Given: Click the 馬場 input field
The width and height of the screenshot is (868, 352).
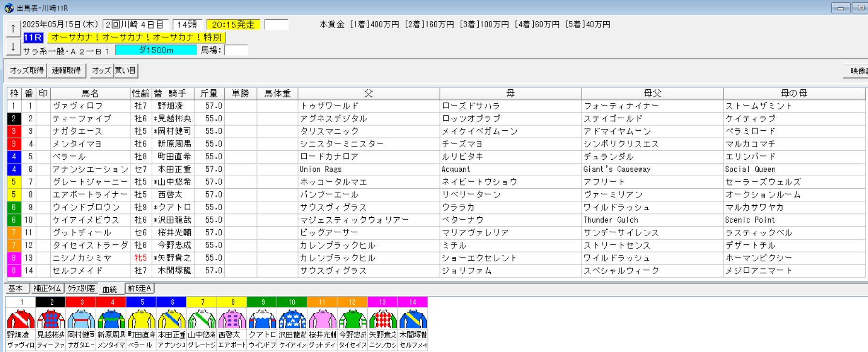Looking at the screenshot, I should coord(236,50).
